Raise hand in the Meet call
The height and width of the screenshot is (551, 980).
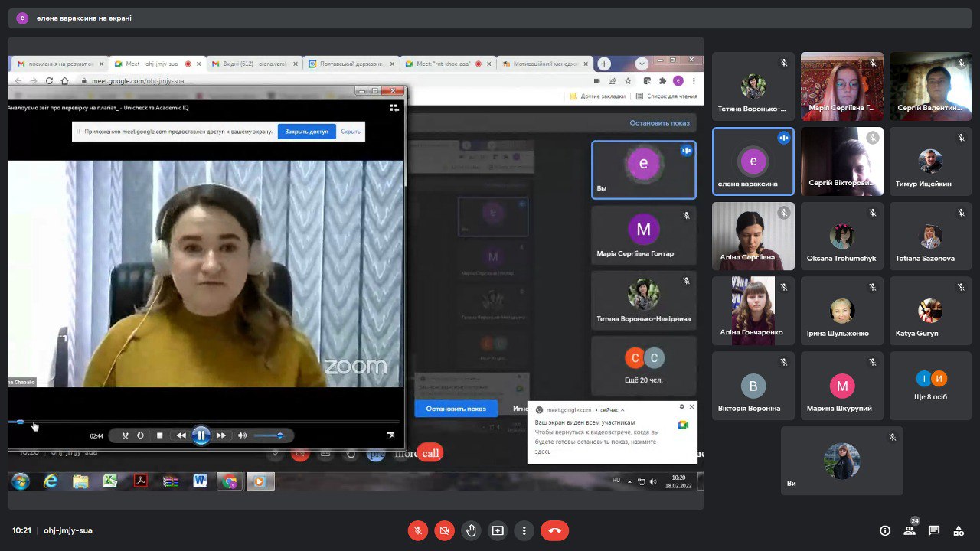pyautogui.click(x=471, y=530)
